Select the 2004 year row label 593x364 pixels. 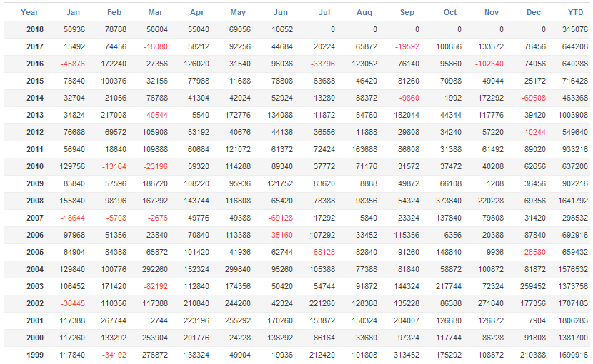point(35,269)
